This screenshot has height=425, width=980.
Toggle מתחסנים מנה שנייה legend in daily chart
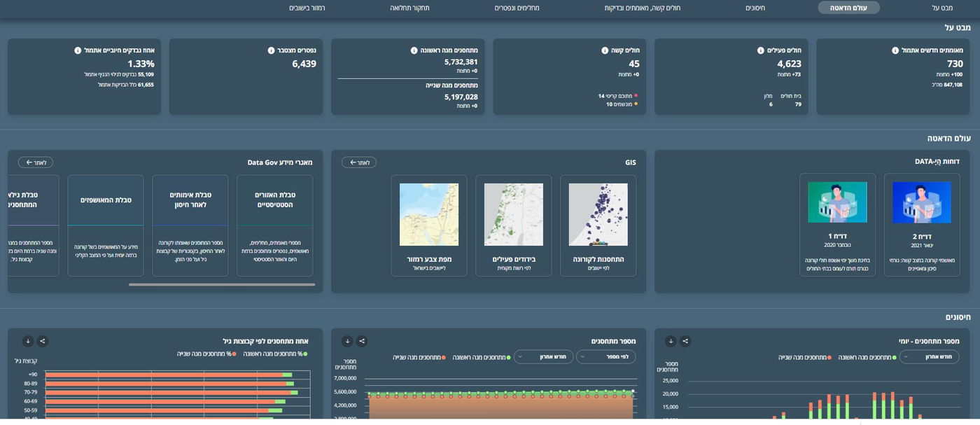(804, 357)
